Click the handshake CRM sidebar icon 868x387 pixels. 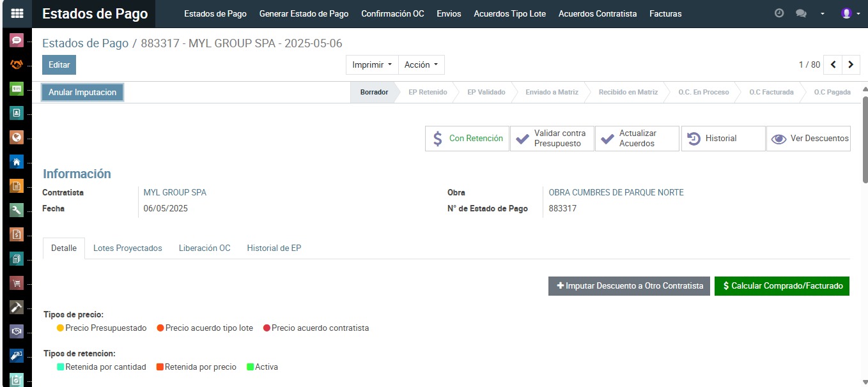[17, 64]
